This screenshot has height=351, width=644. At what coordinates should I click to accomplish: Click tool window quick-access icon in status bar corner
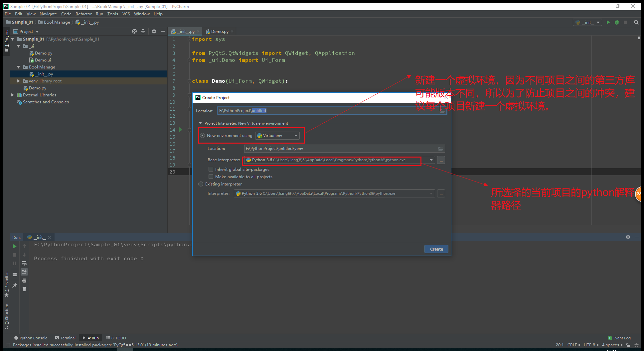click(x=8, y=345)
